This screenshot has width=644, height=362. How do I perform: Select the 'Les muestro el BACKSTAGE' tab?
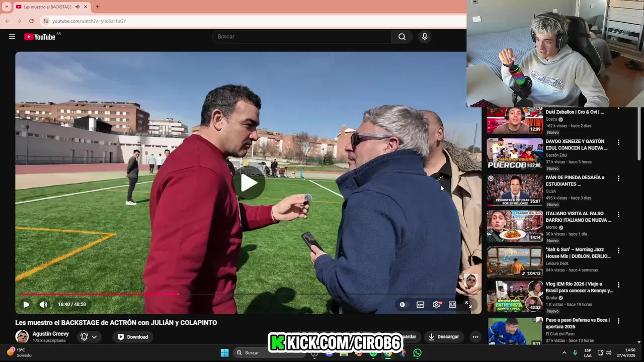(51, 7)
